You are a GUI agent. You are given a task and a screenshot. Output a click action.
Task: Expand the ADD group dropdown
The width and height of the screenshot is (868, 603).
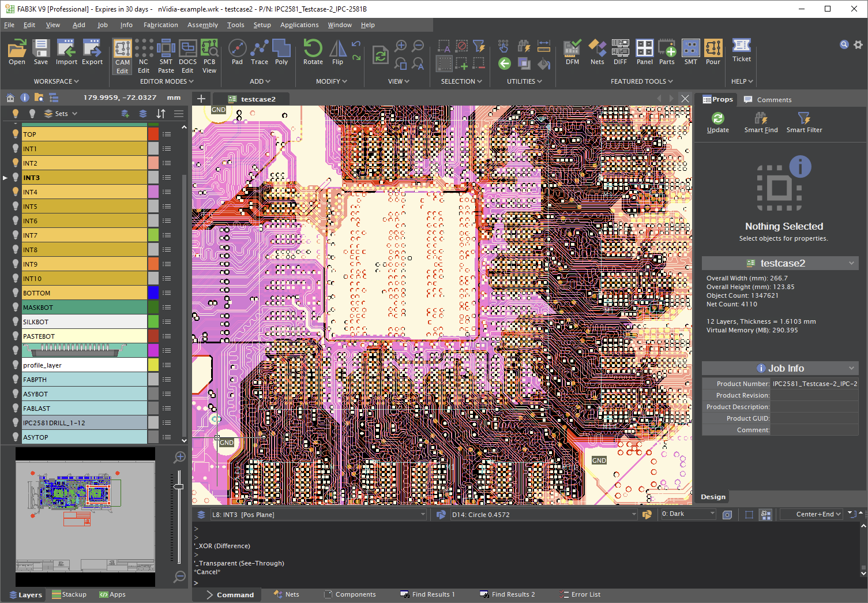(x=260, y=81)
